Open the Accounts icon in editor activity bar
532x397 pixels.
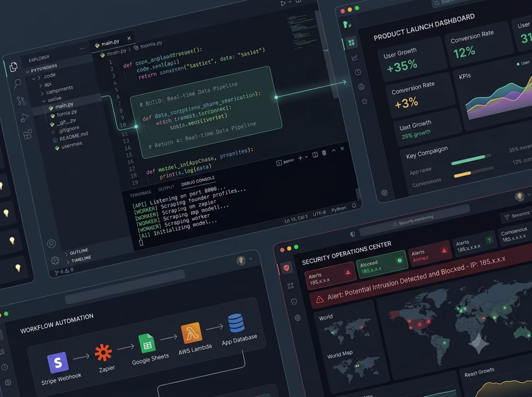tap(51, 244)
